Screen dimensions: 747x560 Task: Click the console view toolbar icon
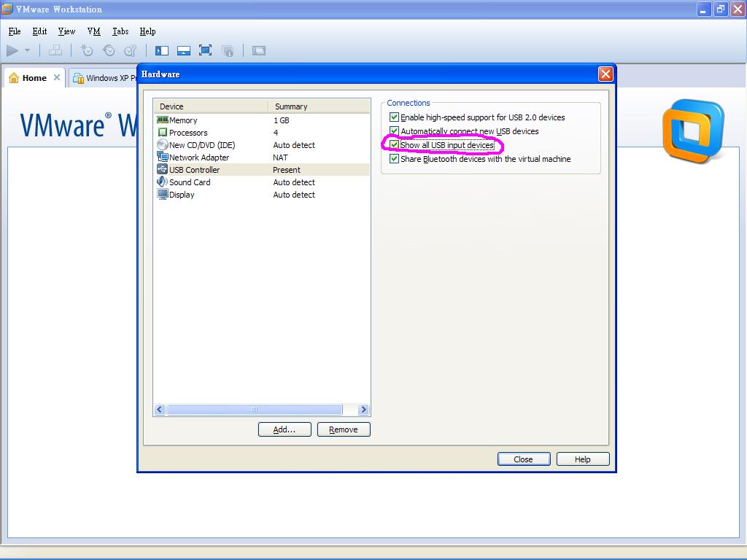259,50
